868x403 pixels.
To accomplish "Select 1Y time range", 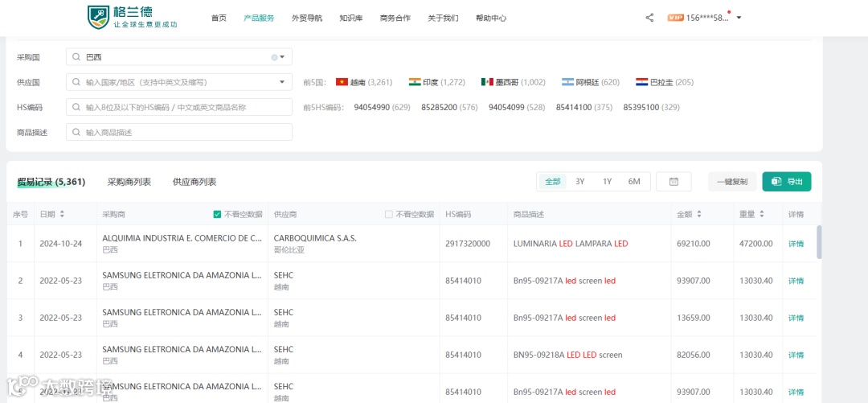I will click(x=608, y=181).
